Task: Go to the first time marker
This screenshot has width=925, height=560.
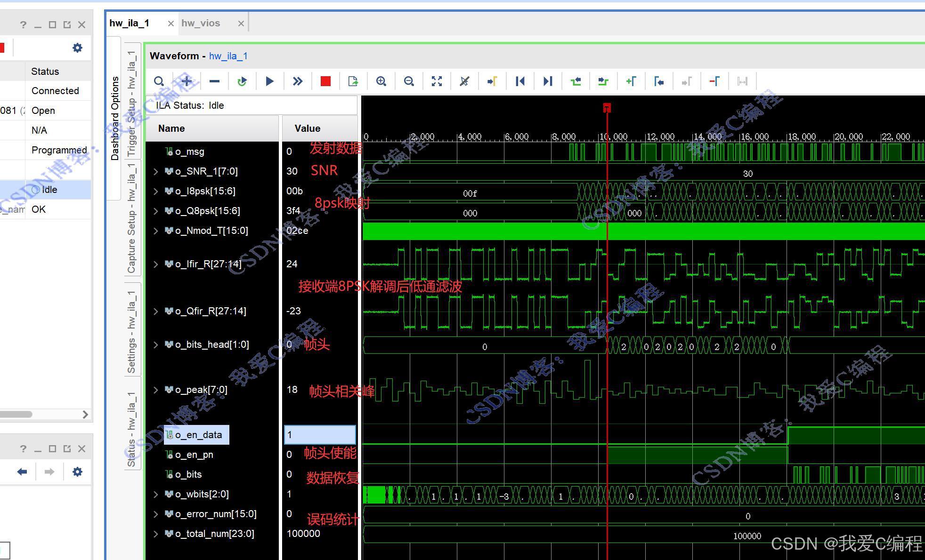Action: (x=520, y=81)
